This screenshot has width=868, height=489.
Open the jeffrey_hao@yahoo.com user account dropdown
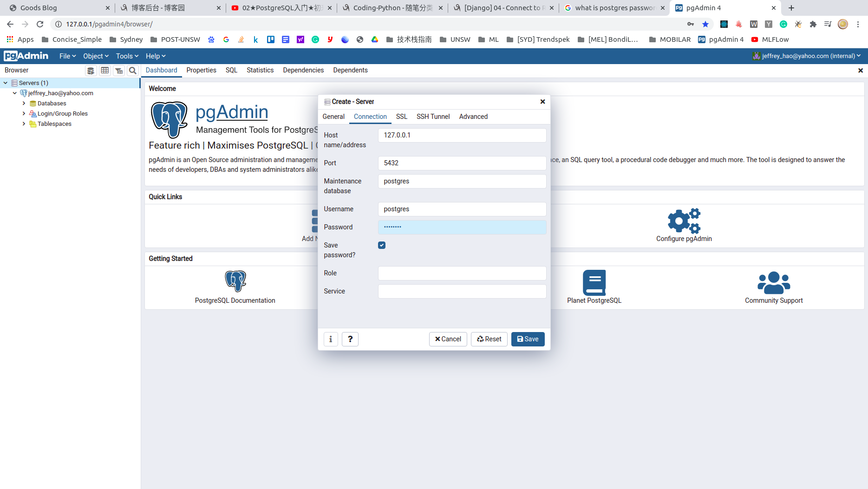[807, 56]
